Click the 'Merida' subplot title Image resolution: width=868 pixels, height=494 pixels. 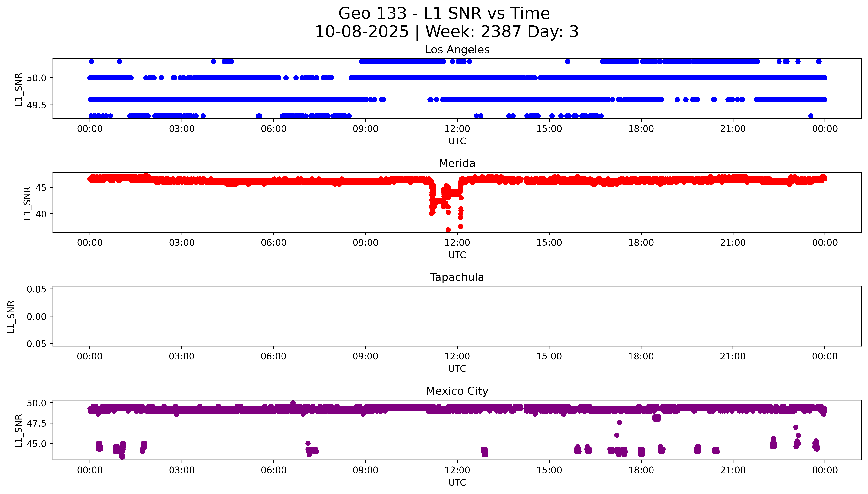pos(457,163)
